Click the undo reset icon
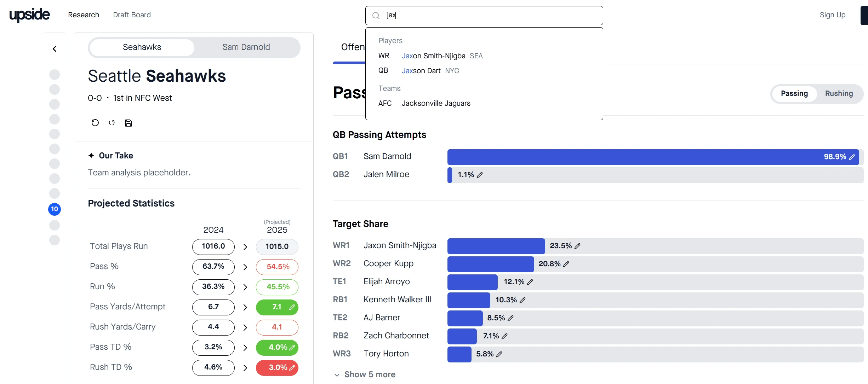868x384 pixels. tap(95, 123)
